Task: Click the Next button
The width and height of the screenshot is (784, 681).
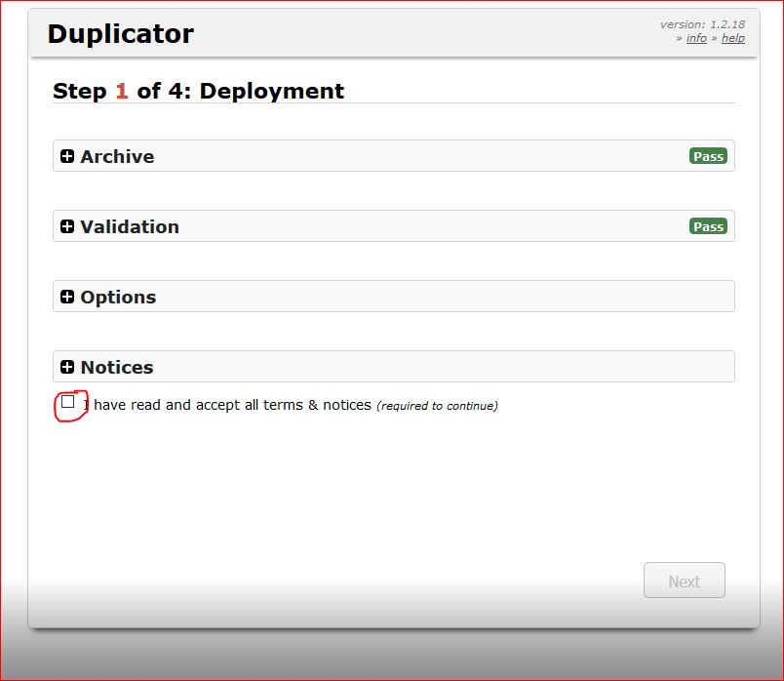Action: [x=684, y=581]
